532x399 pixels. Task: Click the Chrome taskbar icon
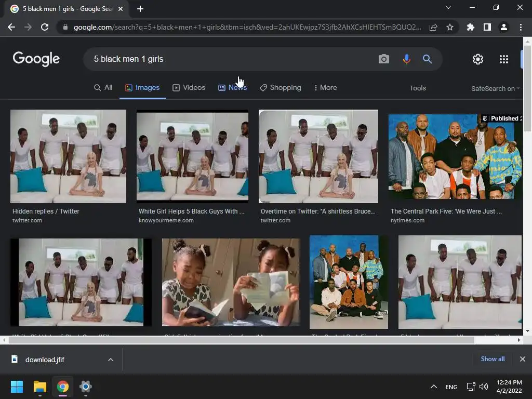point(63,387)
